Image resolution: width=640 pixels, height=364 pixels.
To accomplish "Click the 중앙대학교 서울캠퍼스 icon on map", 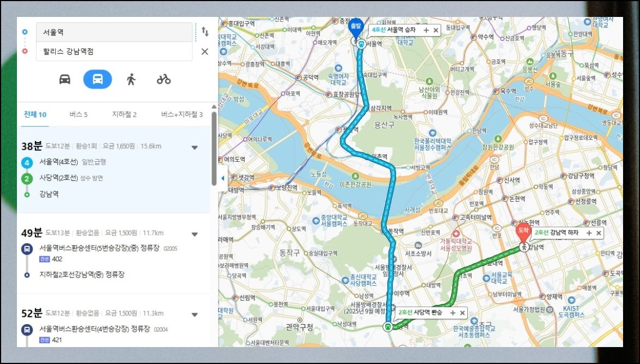I will [316, 221].
